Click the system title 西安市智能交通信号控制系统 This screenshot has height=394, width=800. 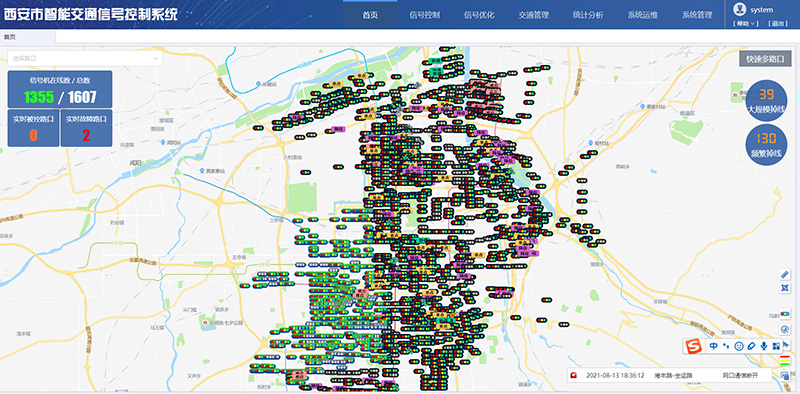point(91,14)
